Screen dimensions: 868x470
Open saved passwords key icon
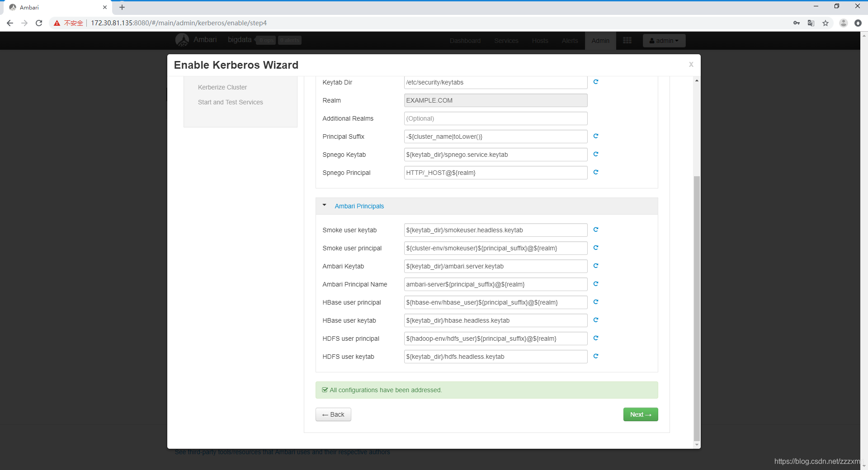tap(797, 23)
